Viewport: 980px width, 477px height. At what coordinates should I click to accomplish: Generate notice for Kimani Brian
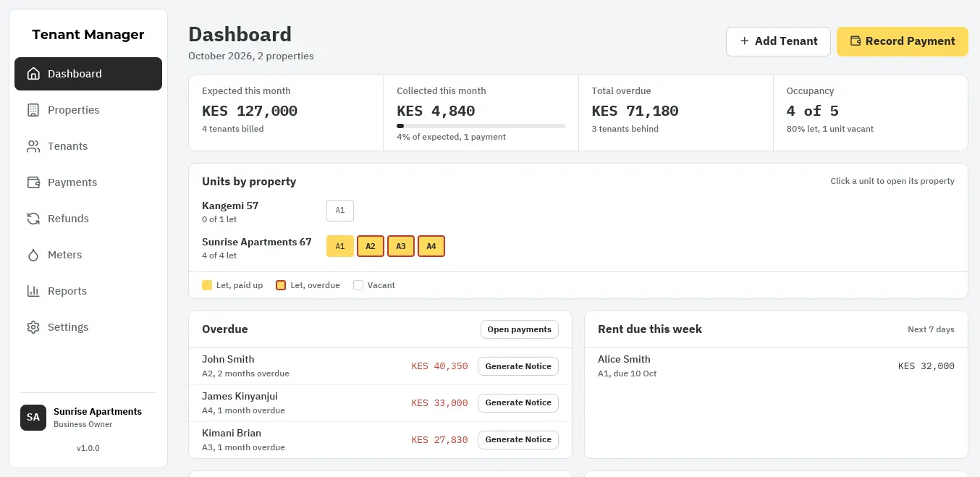[518, 439]
